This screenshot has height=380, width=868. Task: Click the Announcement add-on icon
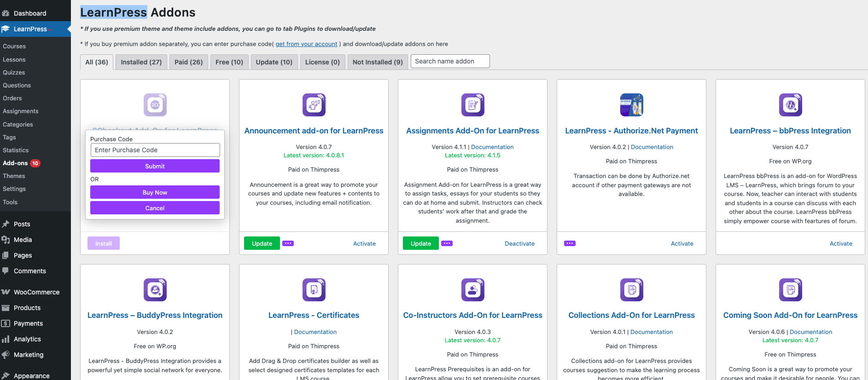[x=314, y=105]
